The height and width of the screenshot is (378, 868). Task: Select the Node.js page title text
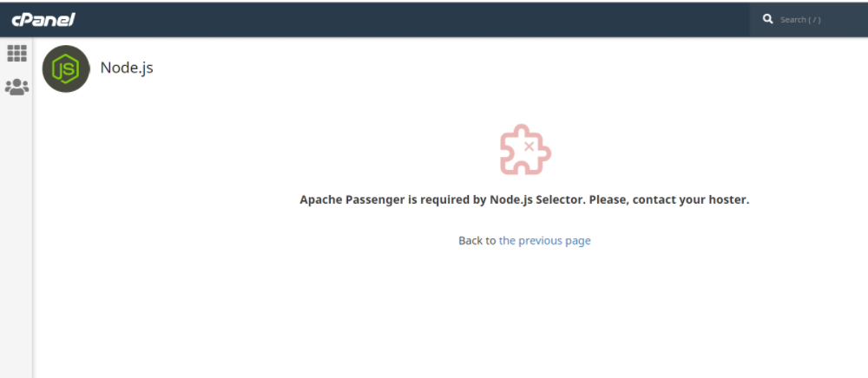[x=127, y=68]
